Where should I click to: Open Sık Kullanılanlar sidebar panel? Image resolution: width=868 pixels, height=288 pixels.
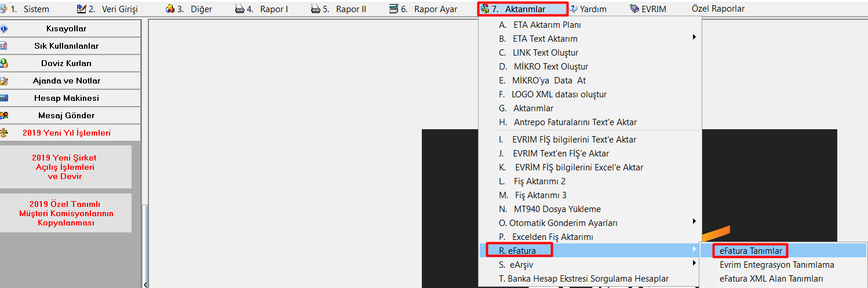70,46
